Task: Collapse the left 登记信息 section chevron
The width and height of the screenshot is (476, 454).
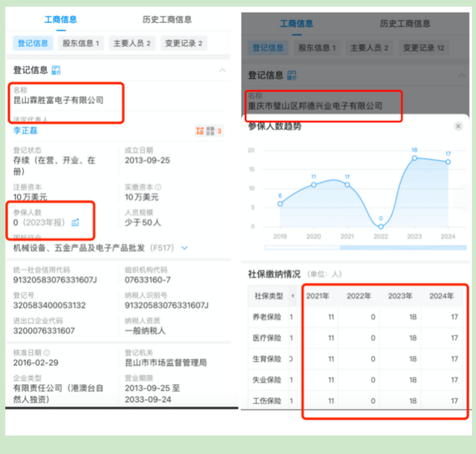Action: click(222, 71)
